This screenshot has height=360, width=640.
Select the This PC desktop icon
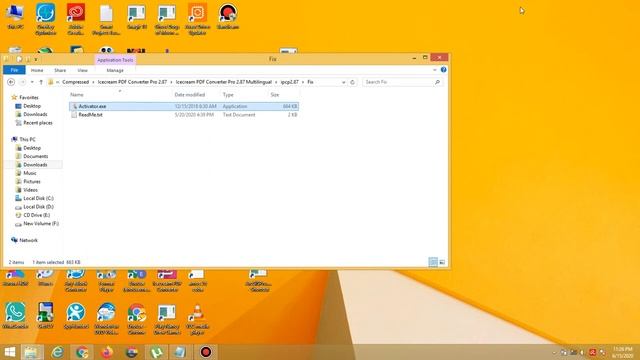click(x=15, y=17)
